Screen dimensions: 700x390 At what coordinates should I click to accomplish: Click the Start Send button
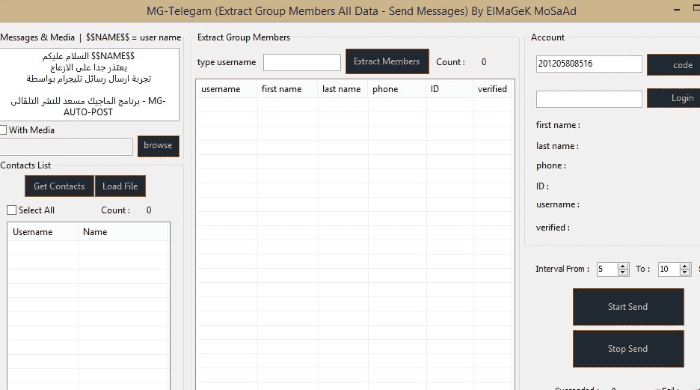coord(628,307)
